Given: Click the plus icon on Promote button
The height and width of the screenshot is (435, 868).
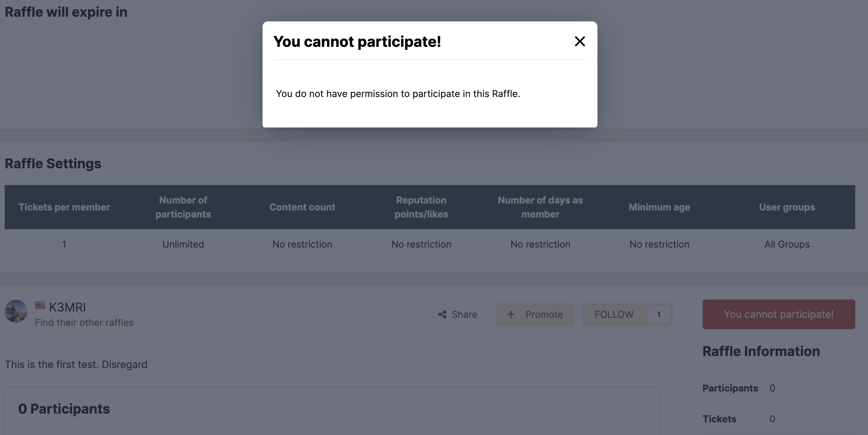Looking at the screenshot, I should [x=511, y=315].
